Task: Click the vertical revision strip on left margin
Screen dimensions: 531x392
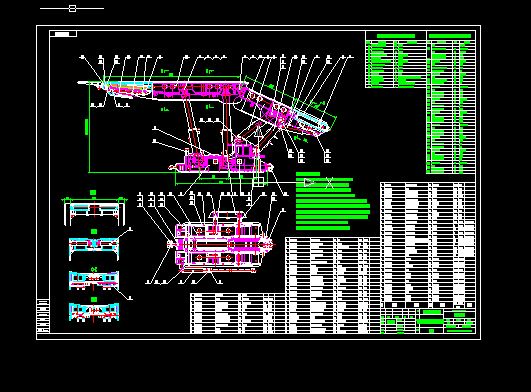Action: point(43,316)
